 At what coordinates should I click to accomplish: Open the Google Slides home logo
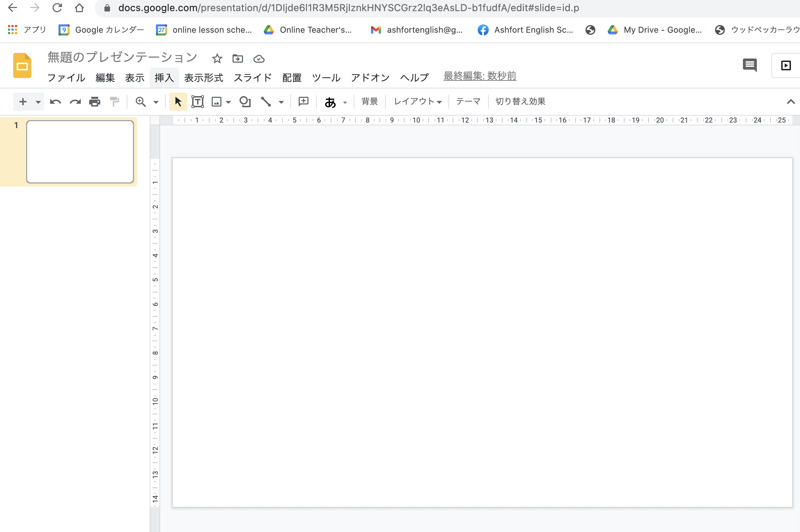pyautogui.click(x=22, y=65)
